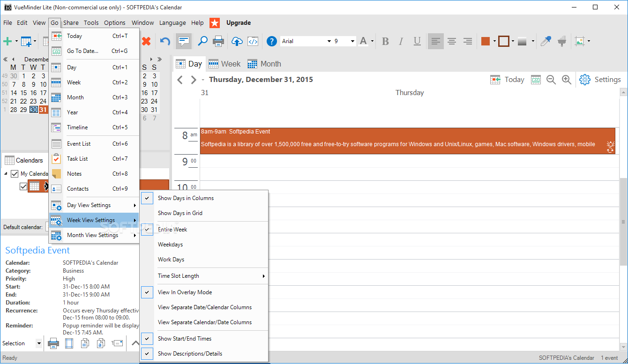The width and height of the screenshot is (628, 364).
Task: Open the font size 9 dropdown
Action: click(x=352, y=41)
